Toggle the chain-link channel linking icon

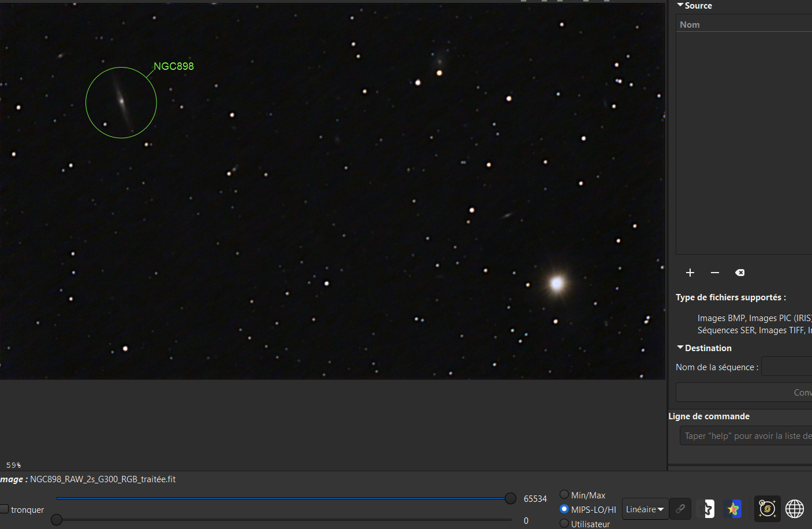pyautogui.click(x=680, y=509)
